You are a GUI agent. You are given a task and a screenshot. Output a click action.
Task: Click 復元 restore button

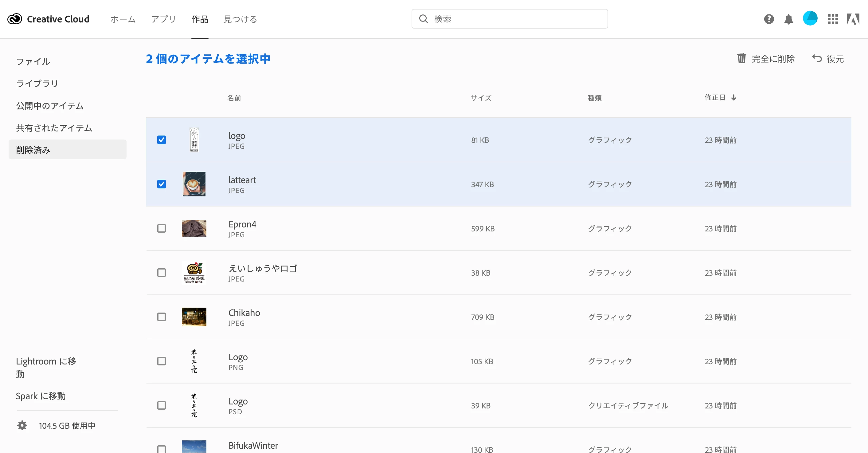pos(828,59)
